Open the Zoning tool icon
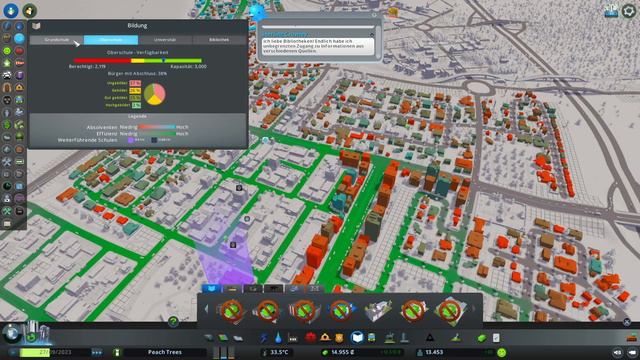 [223, 338]
